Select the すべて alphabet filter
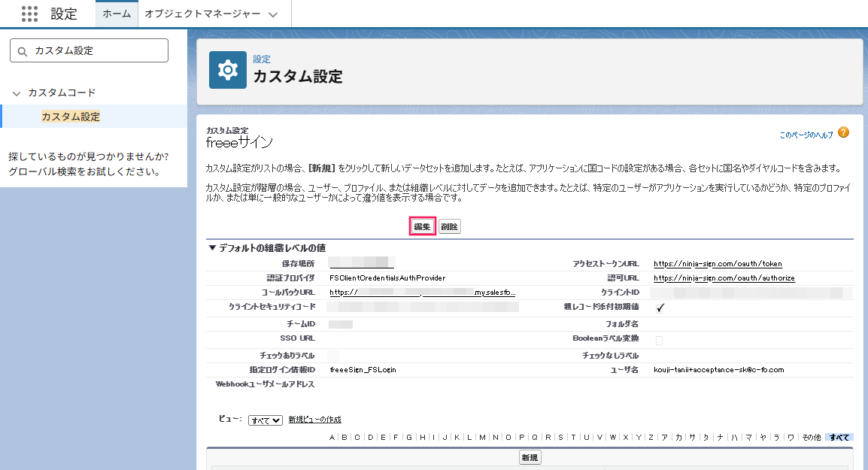This screenshot has width=868, height=470. pos(839,438)
